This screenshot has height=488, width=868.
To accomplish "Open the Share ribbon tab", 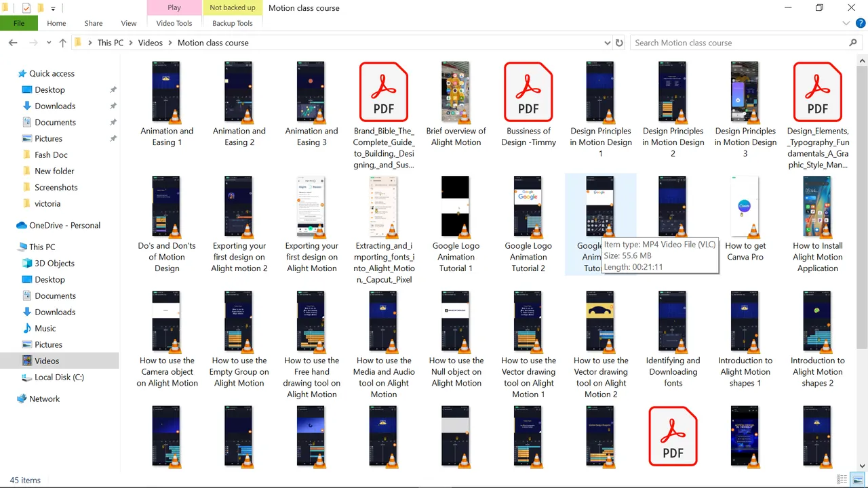I will 94,23.
